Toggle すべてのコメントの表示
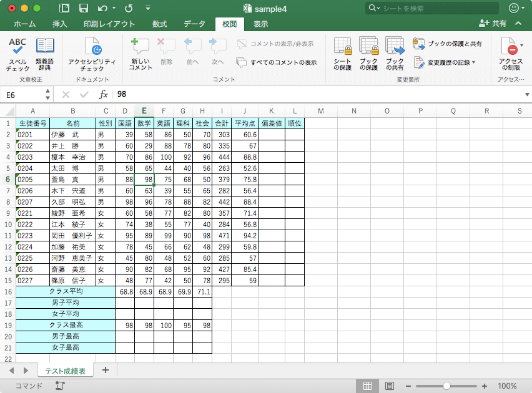 (277, 62)
